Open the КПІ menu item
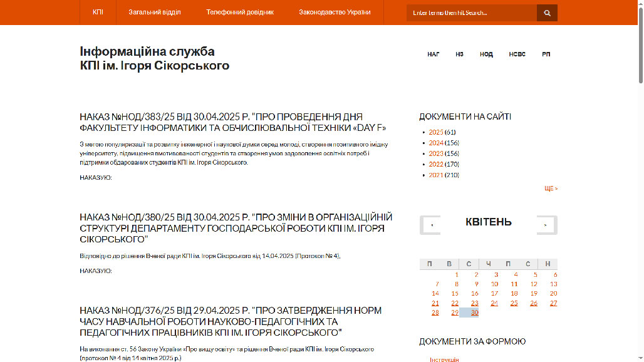This screenshot has height=362, width=644. [x=98, y=12]
